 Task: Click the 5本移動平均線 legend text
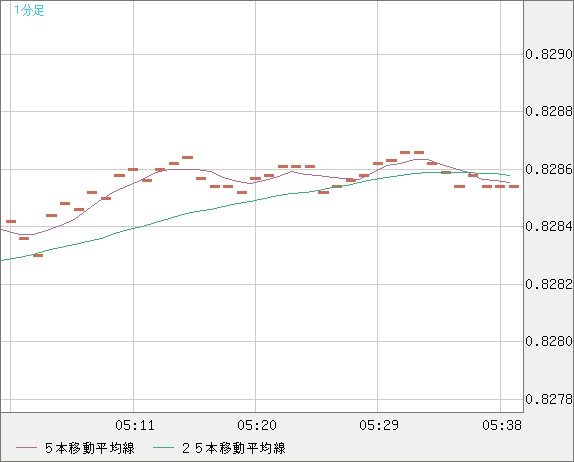tap(90, 448)
